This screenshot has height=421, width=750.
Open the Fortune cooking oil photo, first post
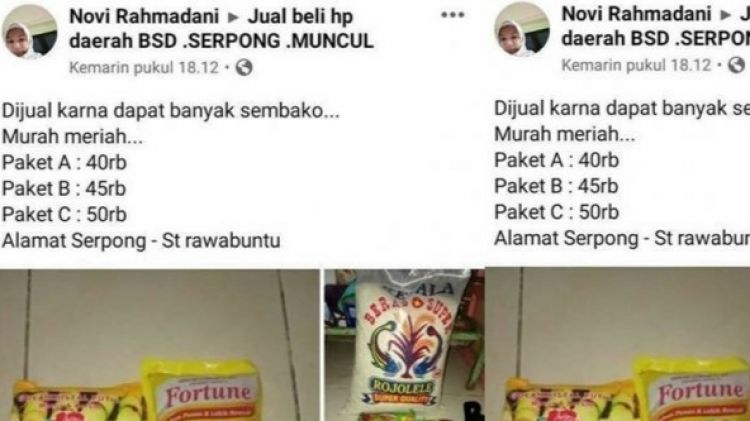point(160,345)
